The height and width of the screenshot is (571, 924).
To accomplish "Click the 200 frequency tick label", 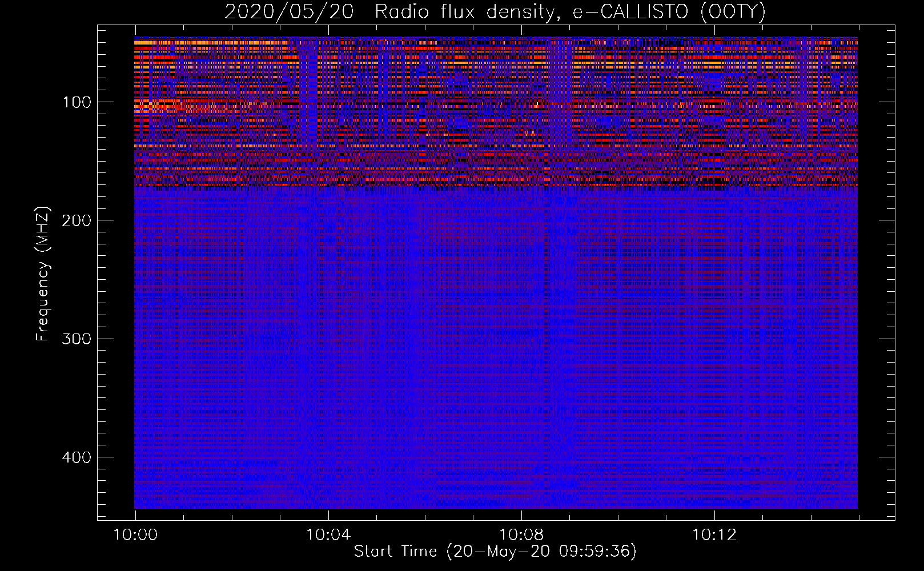I will pos(77,220).
